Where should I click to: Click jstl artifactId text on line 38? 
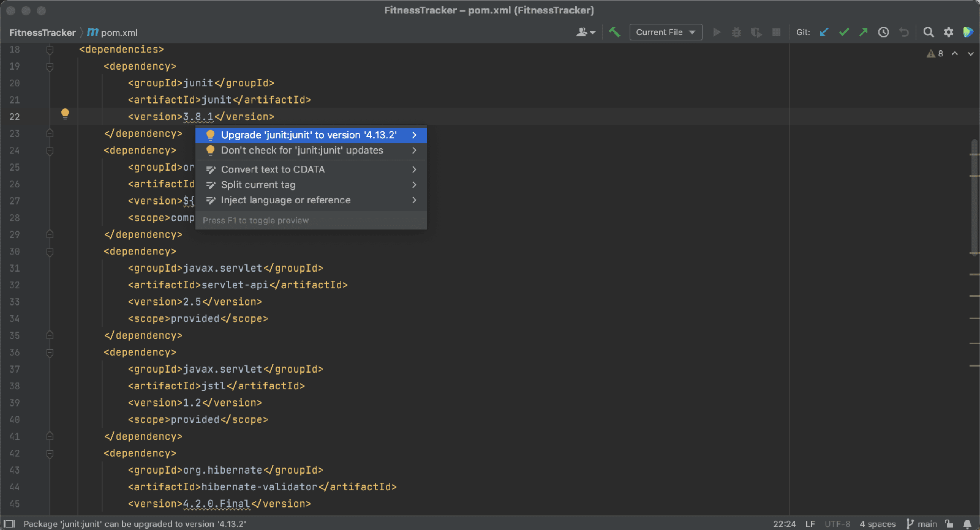[214, 386]
